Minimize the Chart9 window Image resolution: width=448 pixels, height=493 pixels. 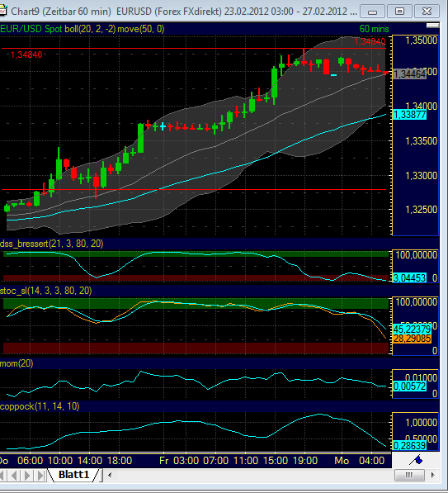(x=372, y=12)
